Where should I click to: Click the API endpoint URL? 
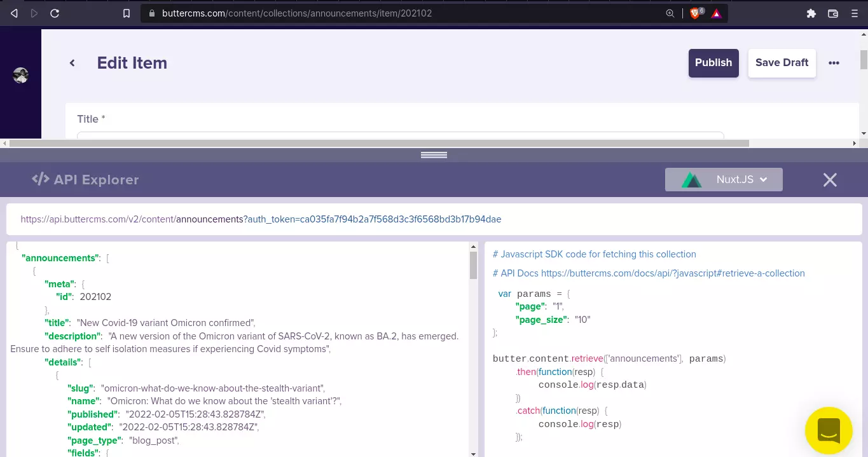(261, 219)
